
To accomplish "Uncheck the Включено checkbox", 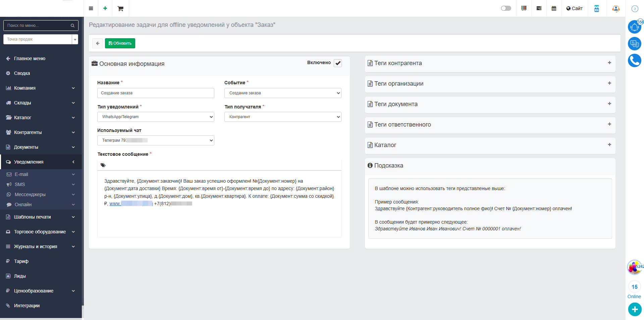I will pos(338,63).
